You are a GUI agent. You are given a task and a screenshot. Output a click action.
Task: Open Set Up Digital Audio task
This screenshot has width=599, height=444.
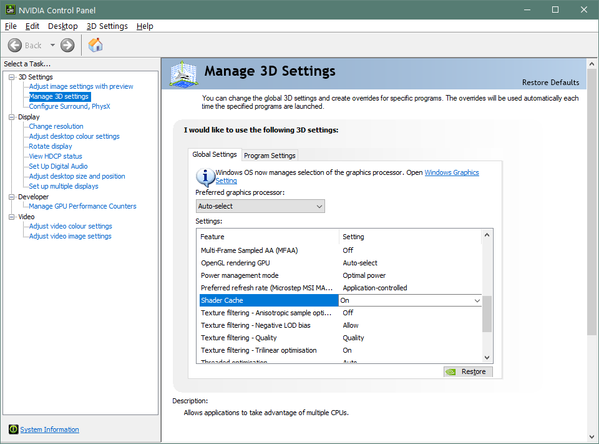pyautogui.click(x=58, y=166)
